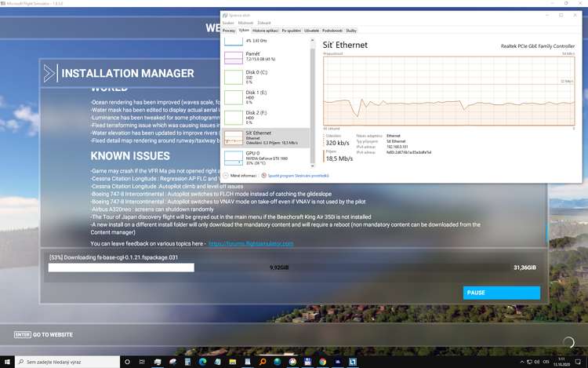Click performance list scroll up arrow
The height and width of the screenshot is (368, 588).
[x=312, y=41]
